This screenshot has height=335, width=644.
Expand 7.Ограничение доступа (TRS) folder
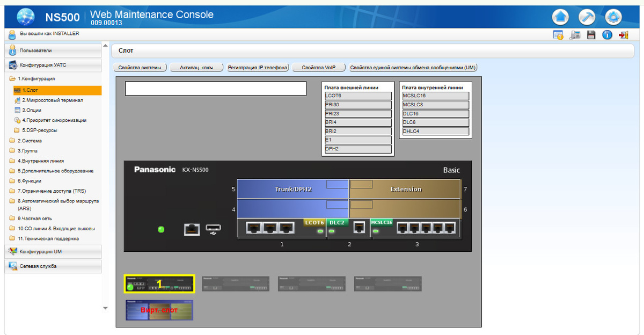47,191
